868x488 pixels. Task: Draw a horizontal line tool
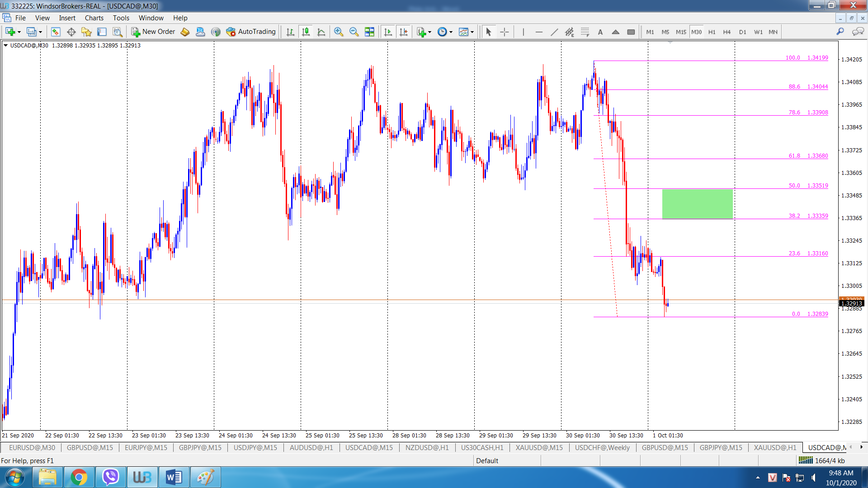pos(539,32)
